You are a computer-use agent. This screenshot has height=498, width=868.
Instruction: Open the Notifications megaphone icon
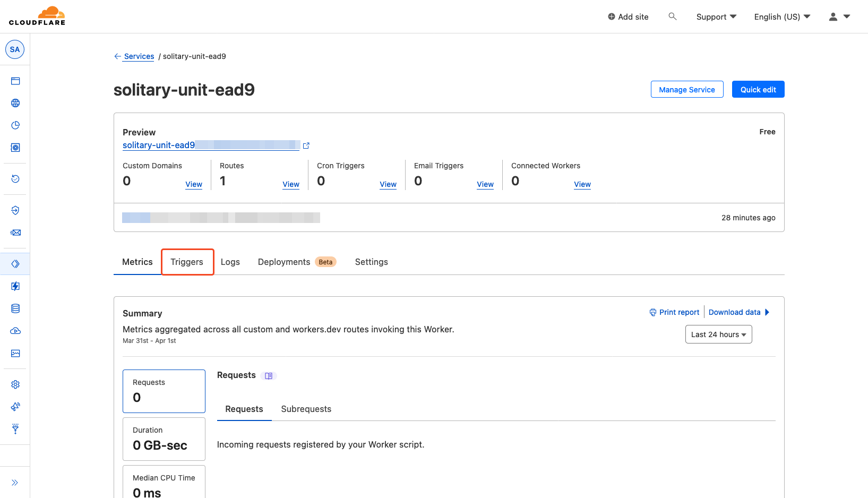[15, 406]
